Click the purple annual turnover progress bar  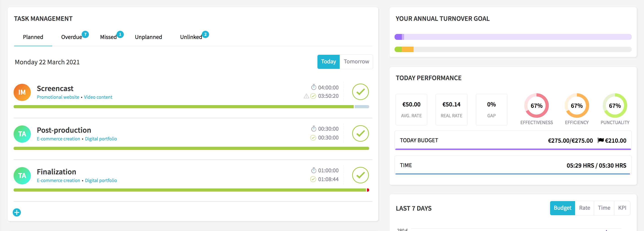coord(513,37)
